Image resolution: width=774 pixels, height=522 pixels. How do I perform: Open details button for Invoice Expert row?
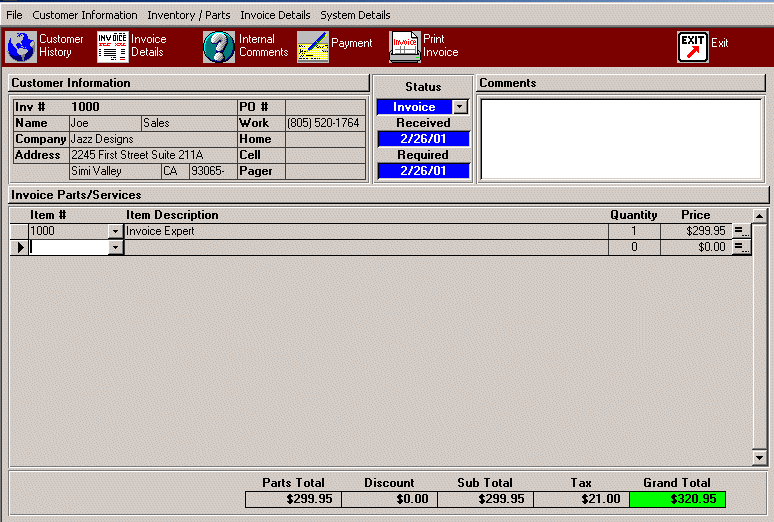coord(741,231)
